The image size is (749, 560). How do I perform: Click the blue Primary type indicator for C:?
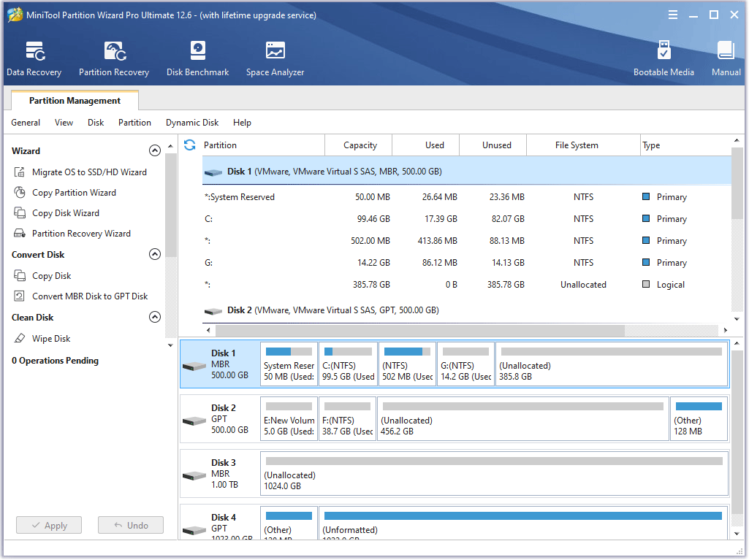click(x=645, y=218)
